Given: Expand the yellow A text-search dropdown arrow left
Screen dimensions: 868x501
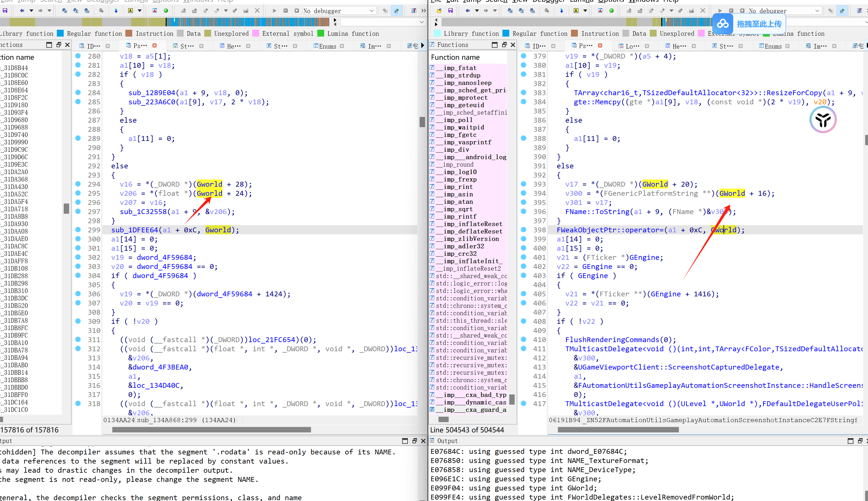Looking at the screenshot, I should click(140, 11).
